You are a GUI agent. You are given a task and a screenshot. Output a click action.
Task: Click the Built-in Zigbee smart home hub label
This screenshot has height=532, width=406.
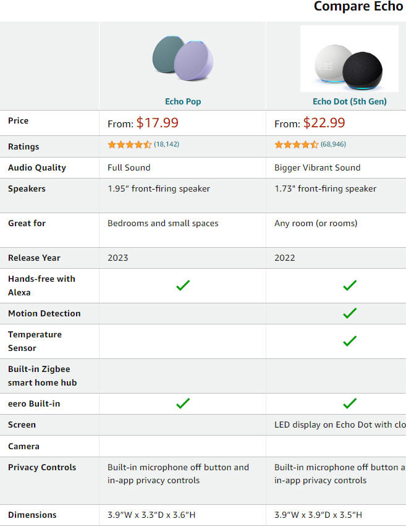(x=43, y=376)
